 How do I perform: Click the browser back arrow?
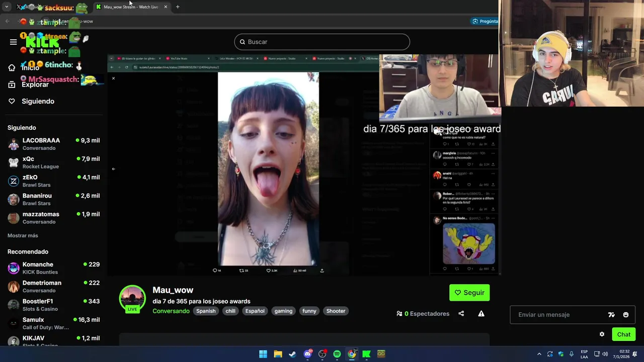tap(7, 21)
